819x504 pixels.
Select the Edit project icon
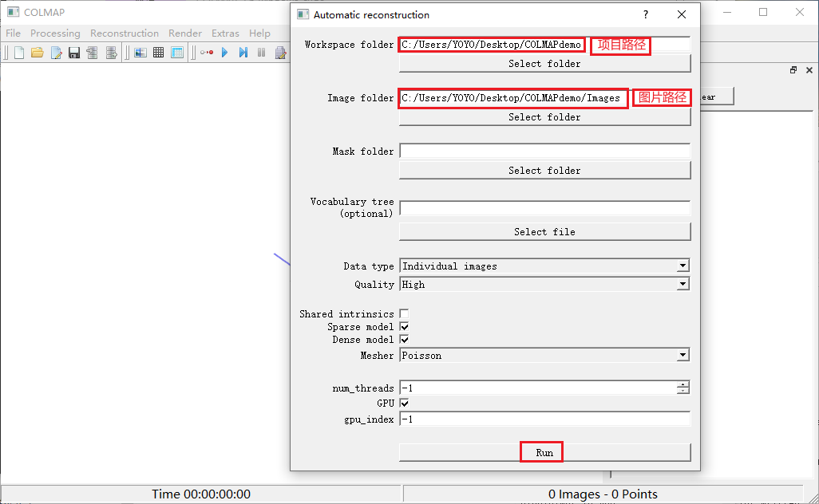(x=56, y=52)
